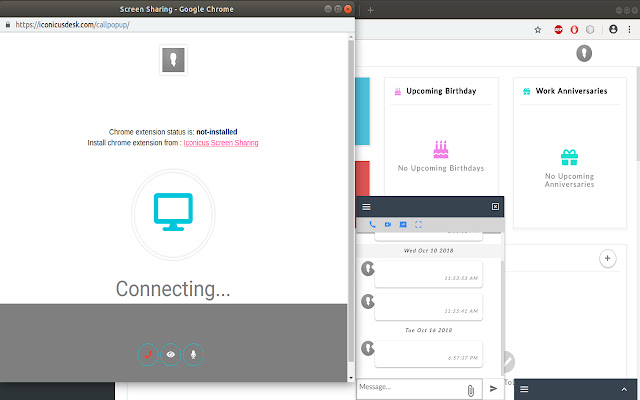
Task: Expand chat to fullscreen
Action: tap(418, 224)
